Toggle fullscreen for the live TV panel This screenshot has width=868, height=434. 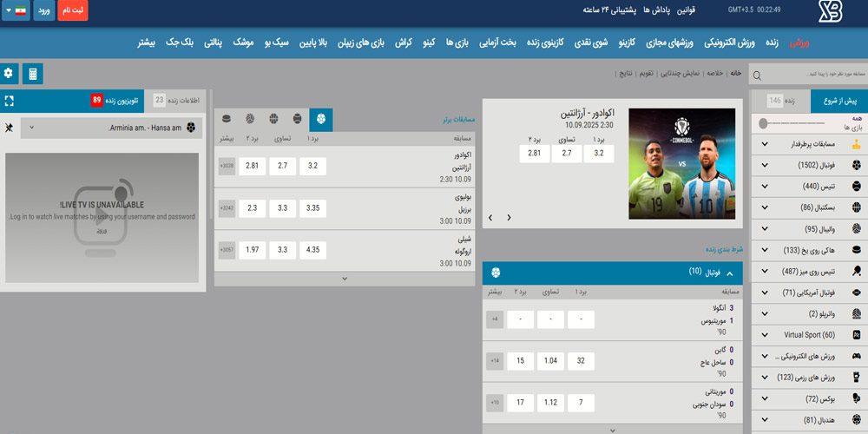[9, 101]
